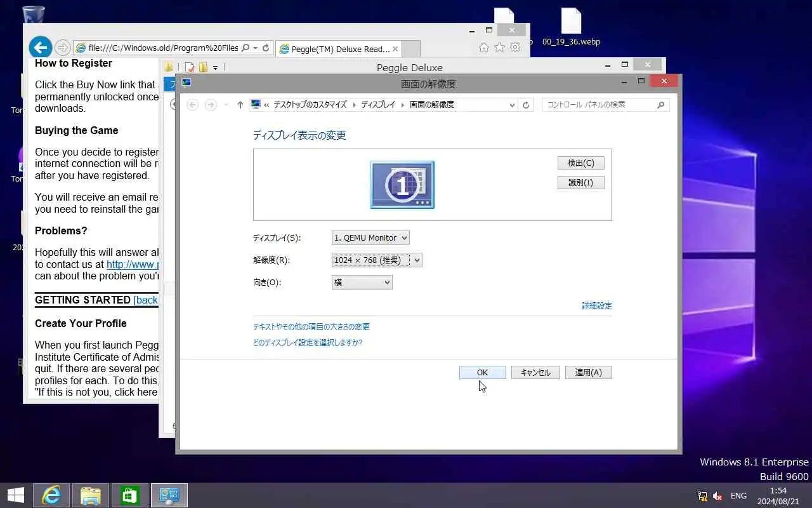Click the 適用(A) apply button
This screenshot has width=812, height=508.
tap(589, 373)
